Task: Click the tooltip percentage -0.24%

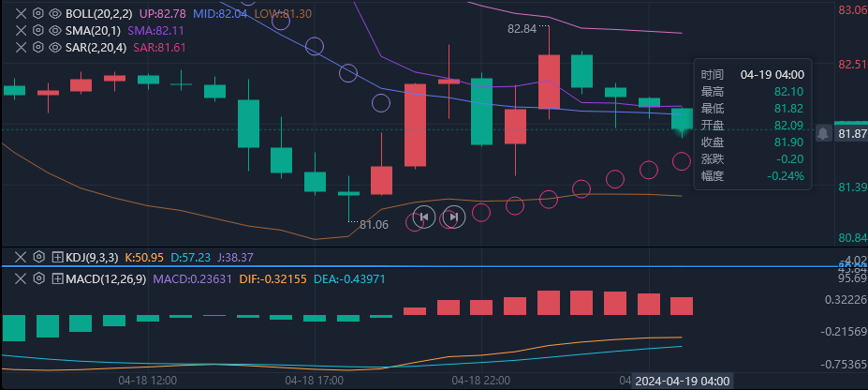Action: click(786, 176)
